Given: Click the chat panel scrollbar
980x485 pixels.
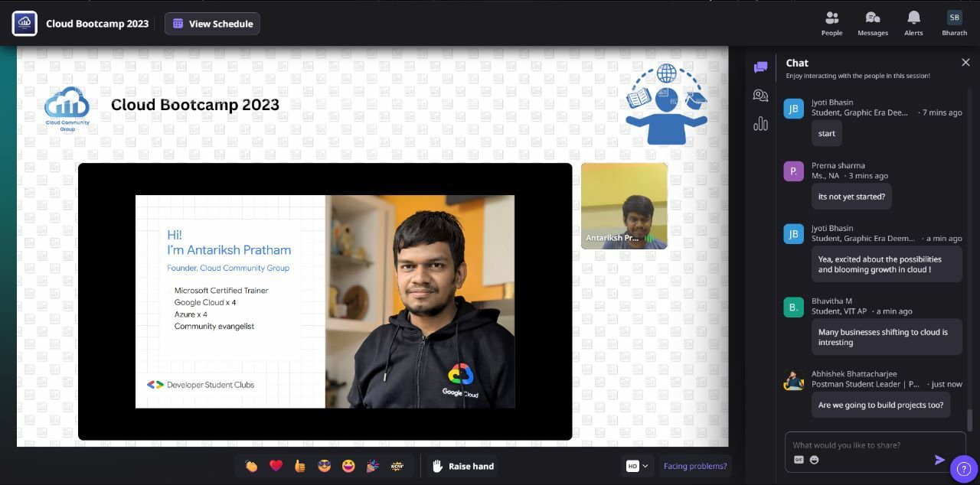Looking at the screenshot, I should coord(970,420).
